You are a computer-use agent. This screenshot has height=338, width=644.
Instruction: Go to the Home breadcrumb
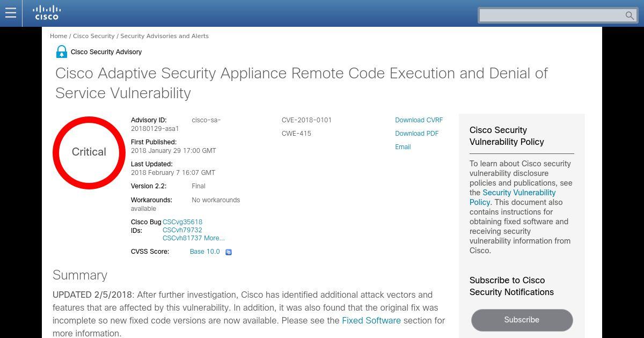tap(58, 36)
